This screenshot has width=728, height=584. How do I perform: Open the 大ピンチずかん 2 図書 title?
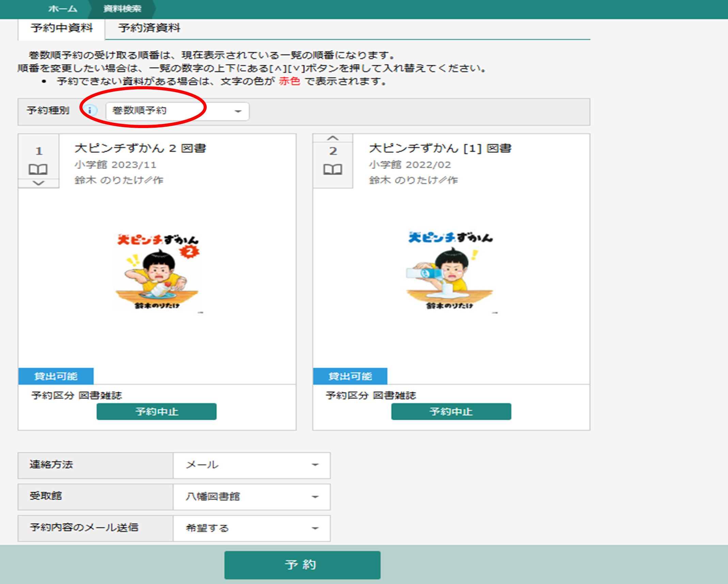140,148
